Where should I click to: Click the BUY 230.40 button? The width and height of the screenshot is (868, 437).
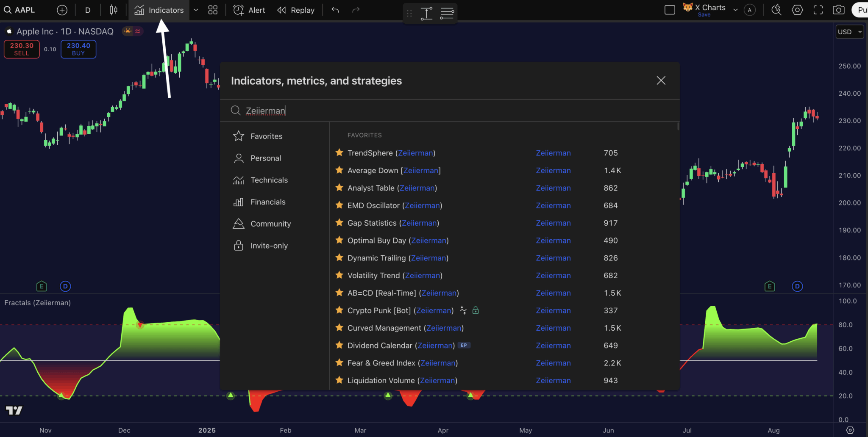pyautogui.click(x=78, y=49)
